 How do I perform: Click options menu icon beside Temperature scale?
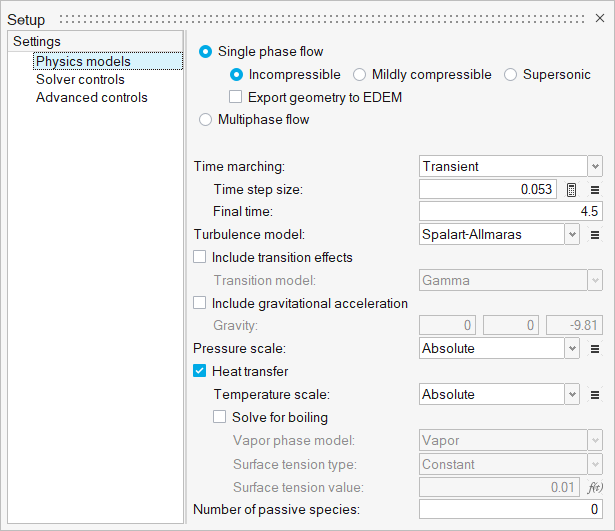point(594,395)
